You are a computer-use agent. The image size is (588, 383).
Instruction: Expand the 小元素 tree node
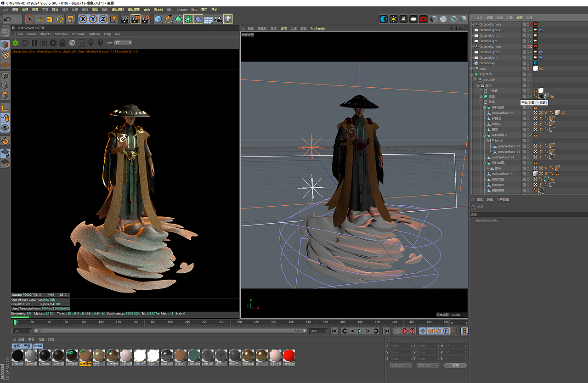481,90
